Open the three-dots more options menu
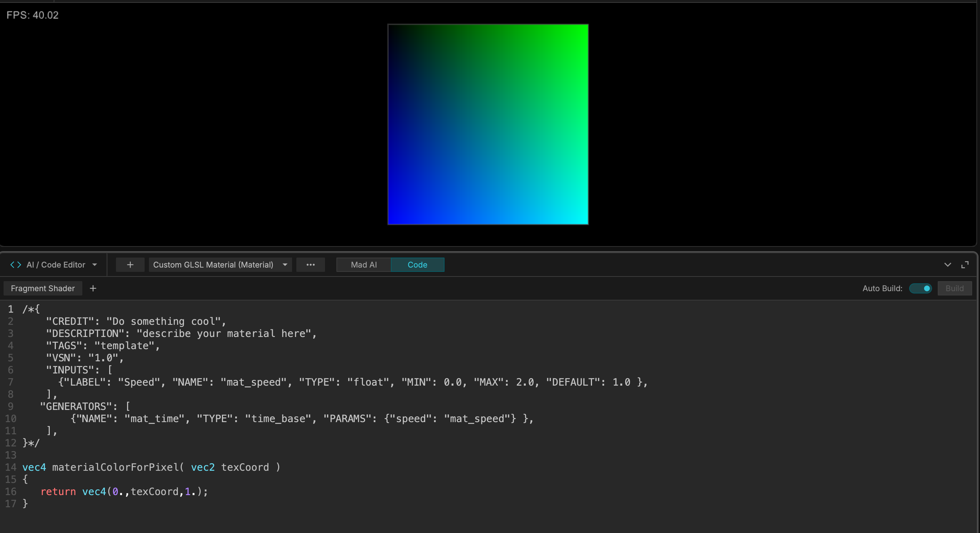980x533 pixels. pos(310,265)
